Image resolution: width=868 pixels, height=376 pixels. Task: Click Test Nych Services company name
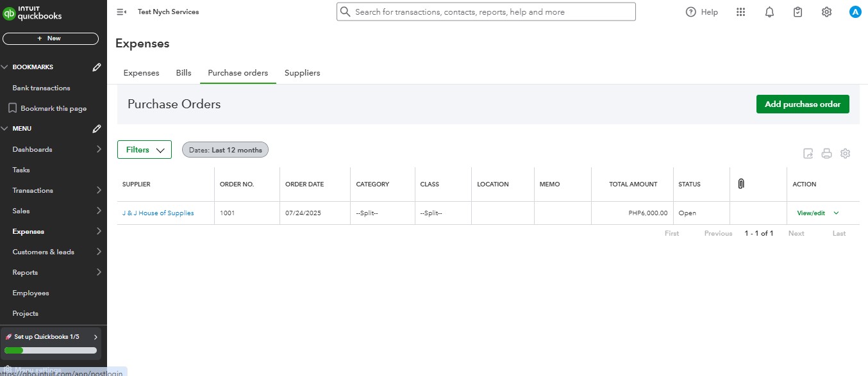pos(169,12)
